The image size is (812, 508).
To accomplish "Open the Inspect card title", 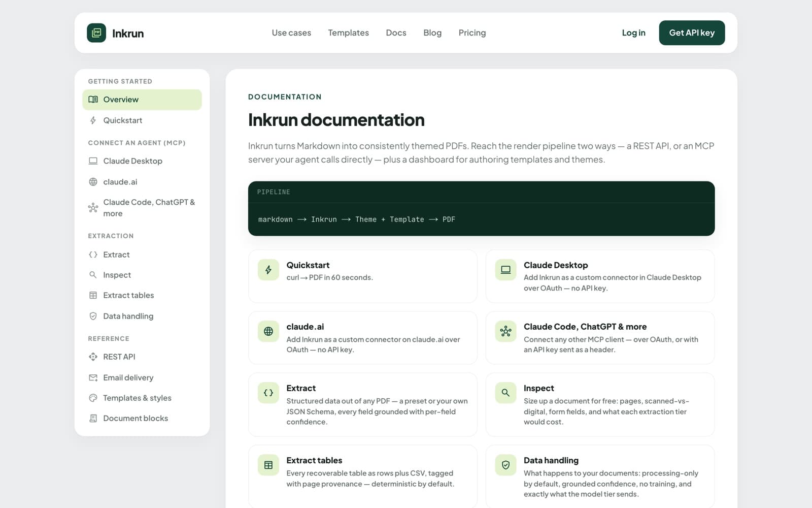I will click(x=538, y=388).
